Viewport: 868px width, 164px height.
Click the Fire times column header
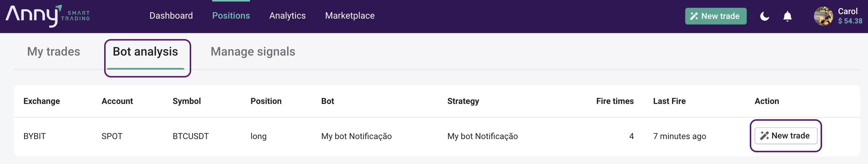pos(615,101)
